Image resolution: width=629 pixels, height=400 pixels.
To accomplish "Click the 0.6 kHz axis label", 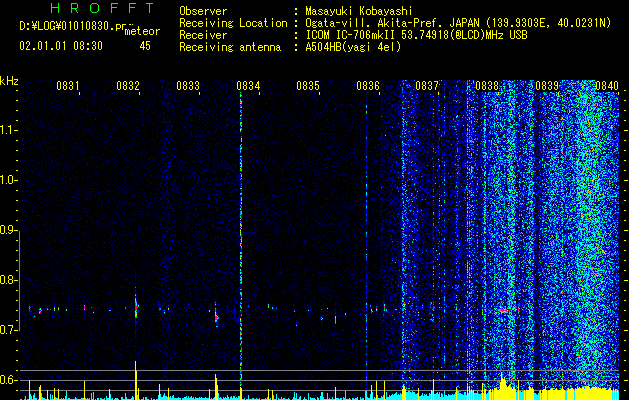I will click(x=7, y=380).
